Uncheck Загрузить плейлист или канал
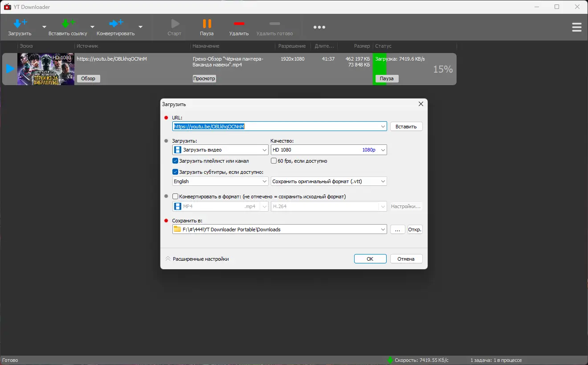The width and height of the screenshot is (588, 365). click(176, 161)
